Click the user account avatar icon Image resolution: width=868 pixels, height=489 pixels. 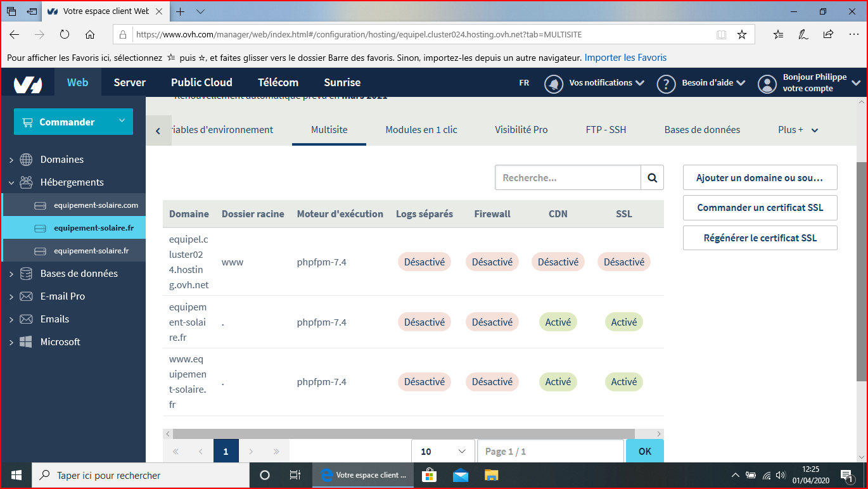[x=767, y=84]
